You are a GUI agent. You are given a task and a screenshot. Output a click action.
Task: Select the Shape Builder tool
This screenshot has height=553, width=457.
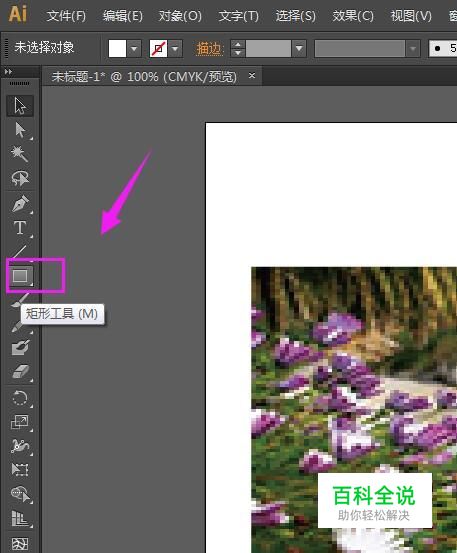click(20, 494)
